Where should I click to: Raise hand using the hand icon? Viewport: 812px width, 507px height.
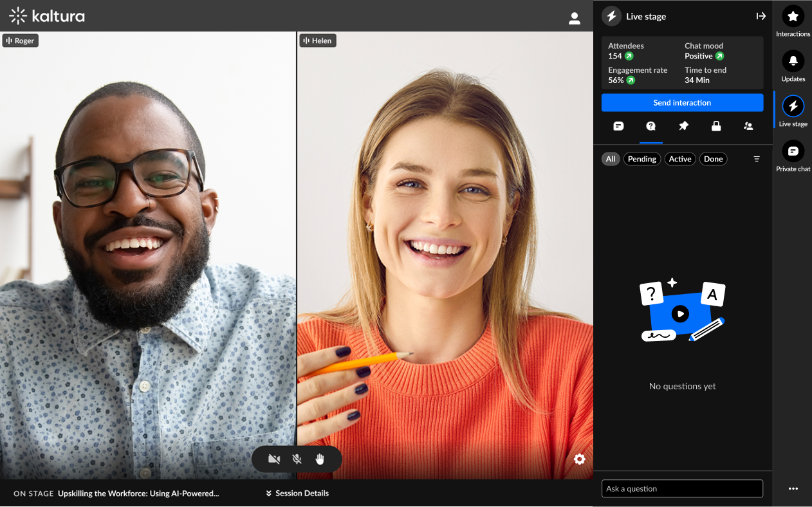point(320,459)
